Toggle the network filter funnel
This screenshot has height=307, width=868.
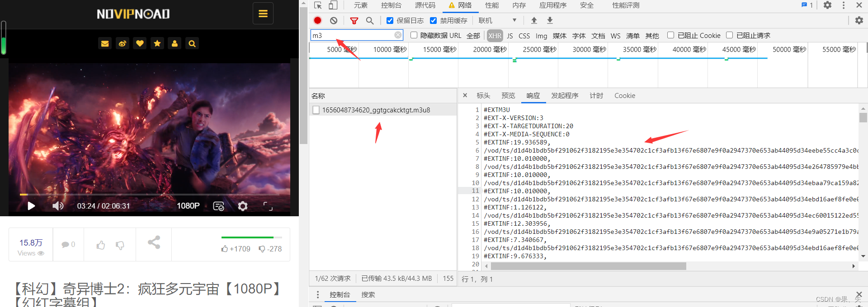tap(354, 20)
